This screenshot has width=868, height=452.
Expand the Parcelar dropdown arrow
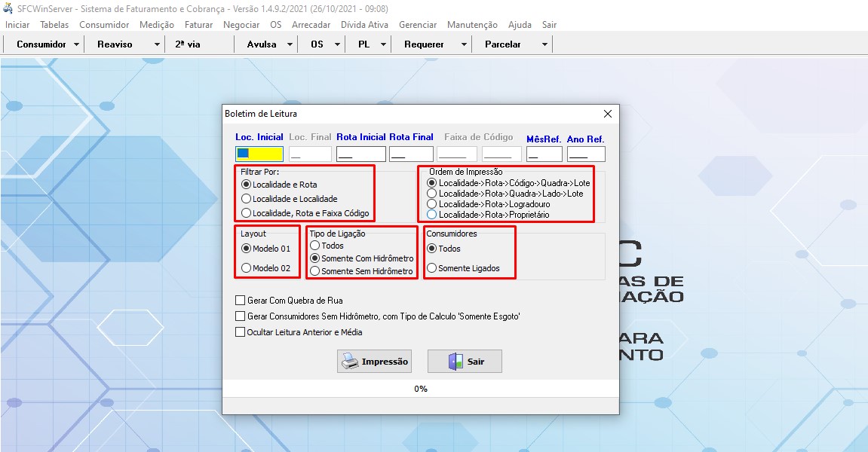[x=544, y=44]
